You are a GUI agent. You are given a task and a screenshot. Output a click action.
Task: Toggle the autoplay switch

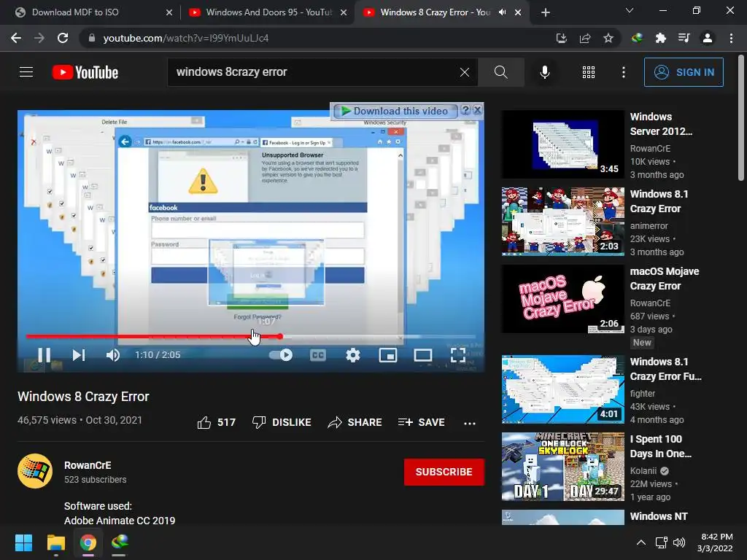tap(281, 355)
